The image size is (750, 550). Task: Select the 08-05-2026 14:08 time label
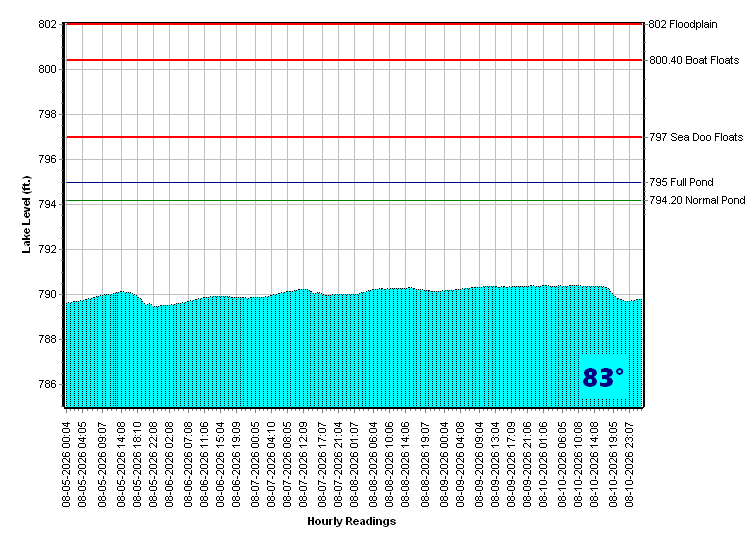pos(121,464)
